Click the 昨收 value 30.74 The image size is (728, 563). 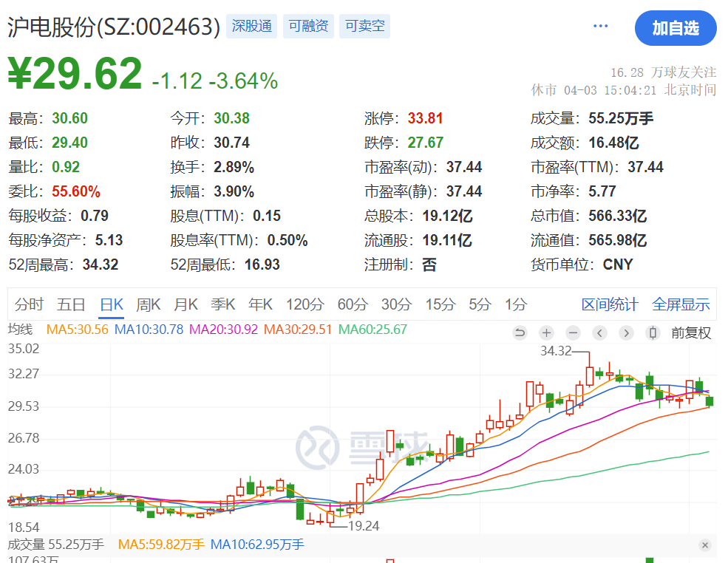click(x=231, y=143)
